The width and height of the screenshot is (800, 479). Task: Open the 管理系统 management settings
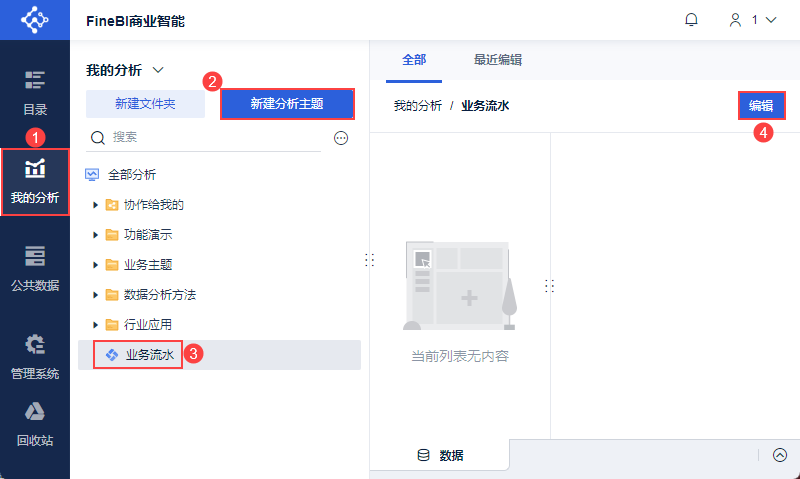35,357
